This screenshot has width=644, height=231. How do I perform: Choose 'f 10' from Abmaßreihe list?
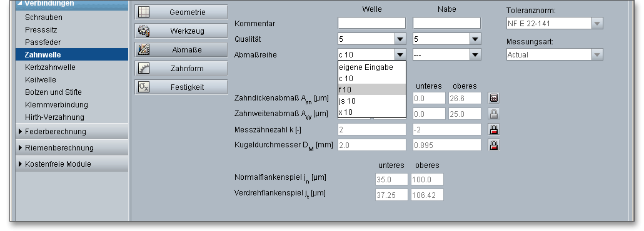tap(371, 89)
